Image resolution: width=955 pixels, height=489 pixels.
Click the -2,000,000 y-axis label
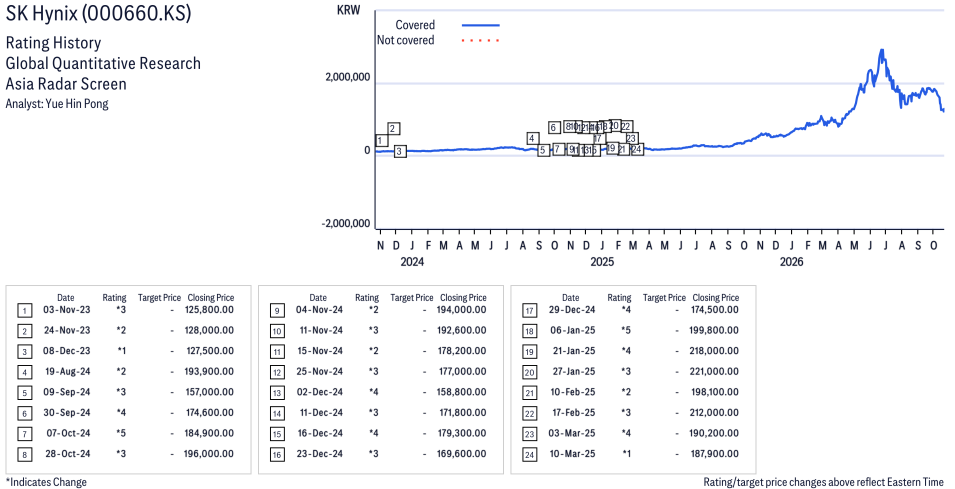point(346,223)
